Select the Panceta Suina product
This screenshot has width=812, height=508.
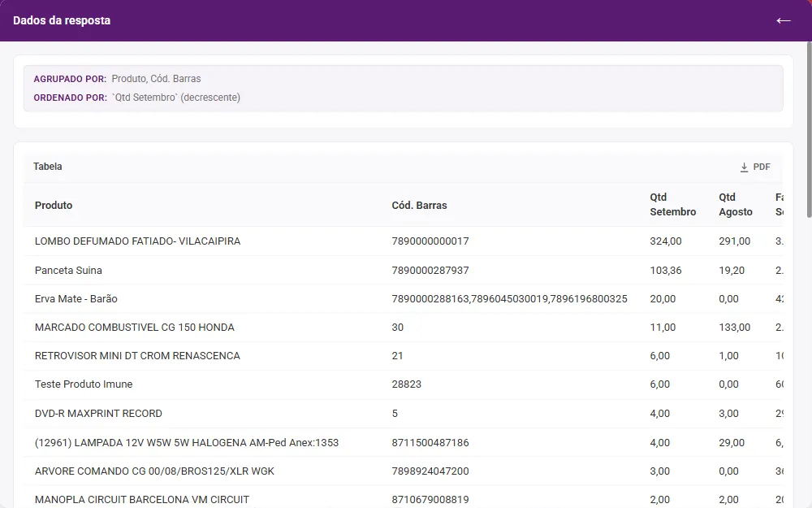point(68,270)
